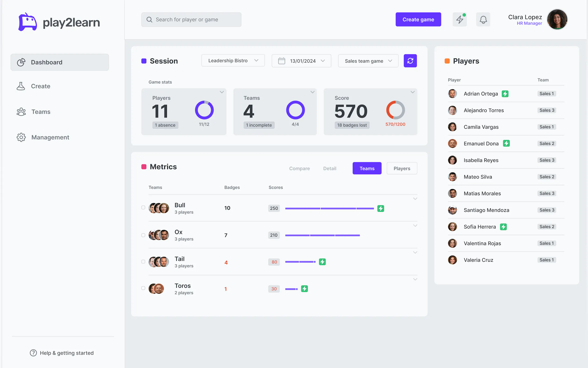Click the lightning activity icon in header
The width and height of the screenshot is (588, 368).
tap(460, 20)
